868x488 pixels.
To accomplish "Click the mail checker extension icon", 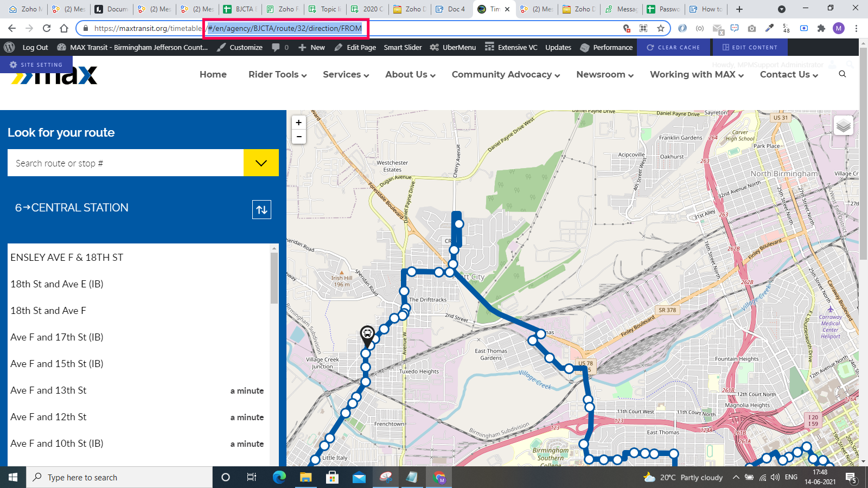I will [718, 29].
